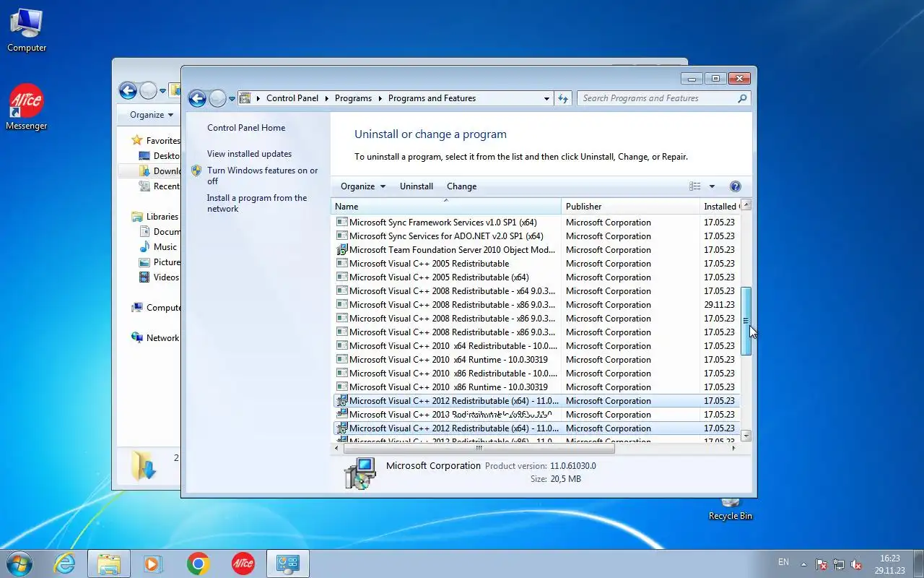Click Libraries in the Explorer window

pyautogui.click(x=162, y=217)
